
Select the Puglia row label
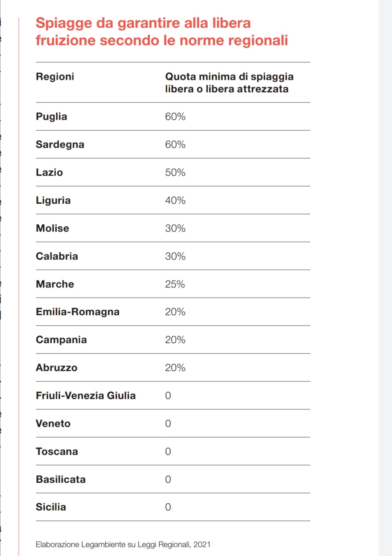tap(51, 117)
